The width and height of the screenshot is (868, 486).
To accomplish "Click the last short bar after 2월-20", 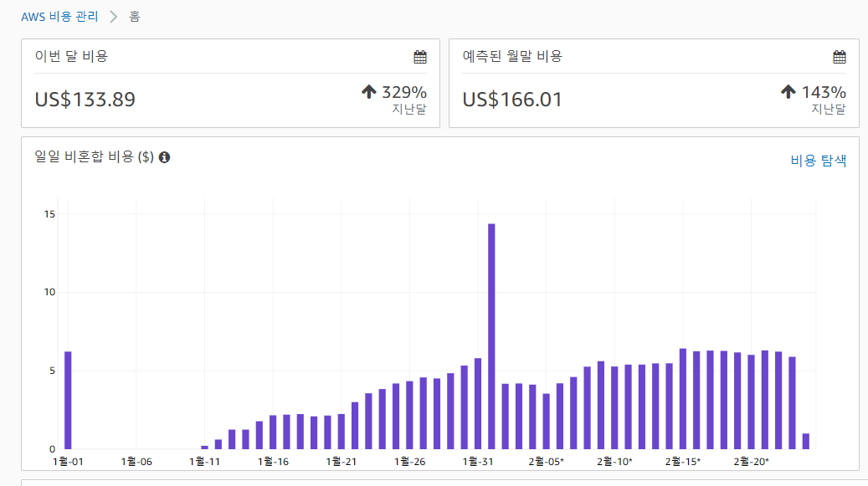I will pyautogui.click(x=806, y=441).
